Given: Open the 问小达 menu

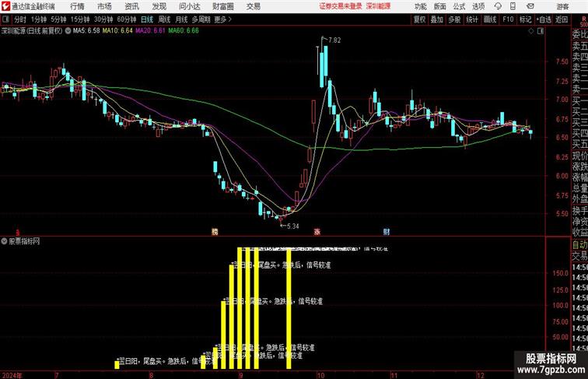Looking at the screenshot, I should click(189, 6).
